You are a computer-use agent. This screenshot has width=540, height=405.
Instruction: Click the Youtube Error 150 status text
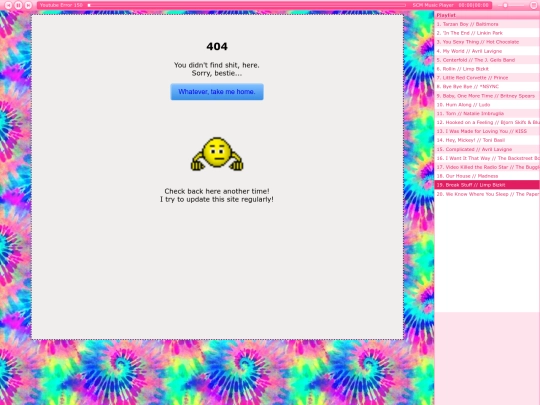point(61,5)
